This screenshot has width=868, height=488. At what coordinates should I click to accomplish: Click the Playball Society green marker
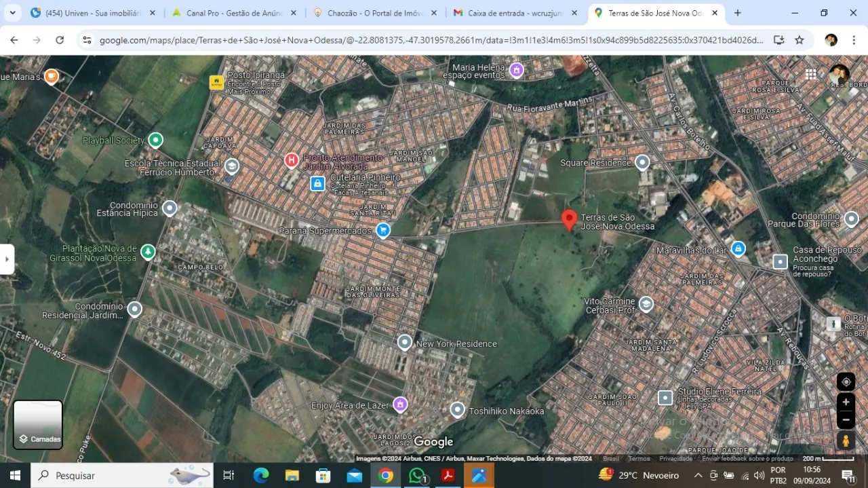pyautogui.click(x=155, y=140)
